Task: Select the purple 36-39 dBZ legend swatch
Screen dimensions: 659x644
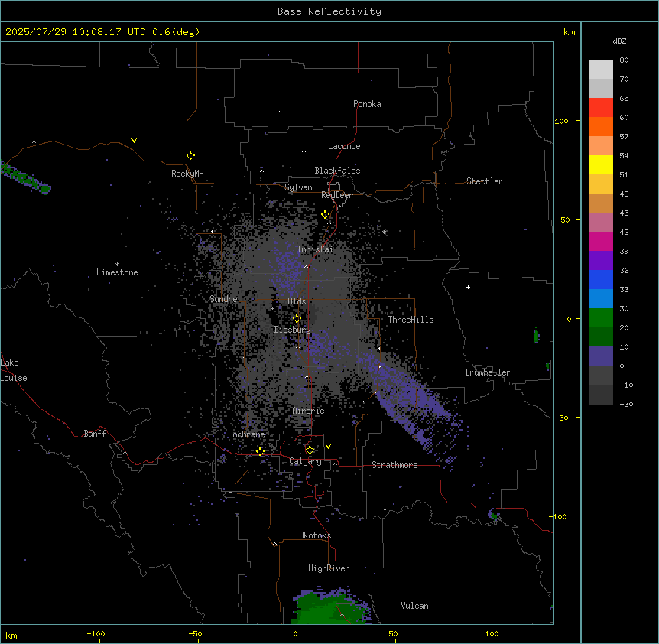Action: (601, 261)
